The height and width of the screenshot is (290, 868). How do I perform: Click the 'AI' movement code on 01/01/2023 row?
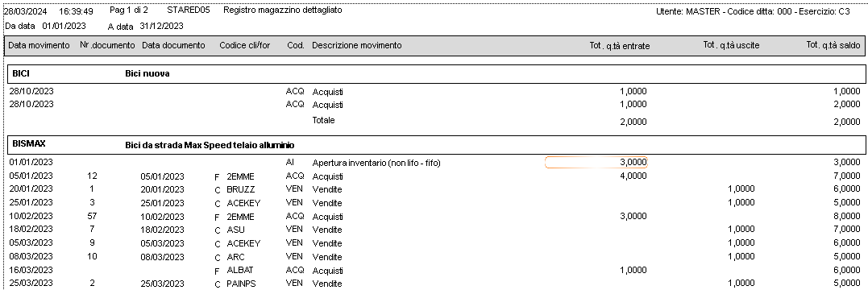click(289, 162)
